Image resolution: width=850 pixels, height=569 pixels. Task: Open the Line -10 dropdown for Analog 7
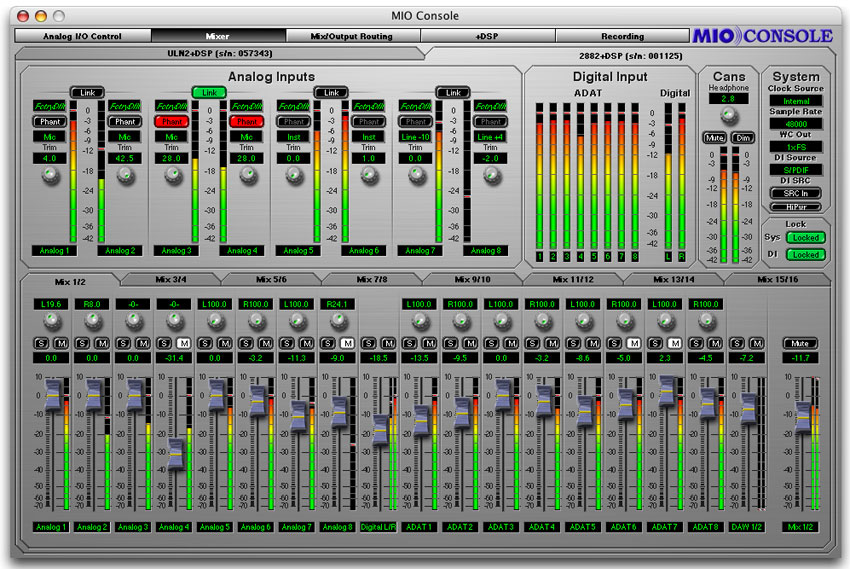point(415,137)
